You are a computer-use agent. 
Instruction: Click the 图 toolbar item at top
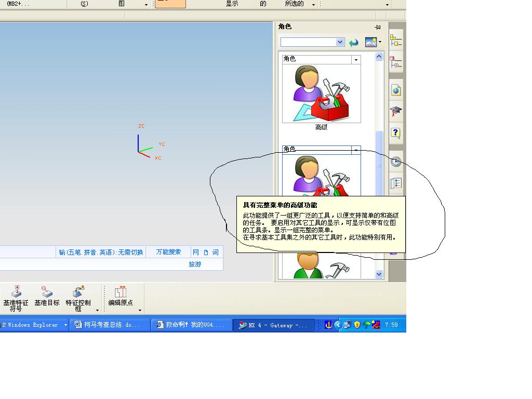(x=122, y=4)
